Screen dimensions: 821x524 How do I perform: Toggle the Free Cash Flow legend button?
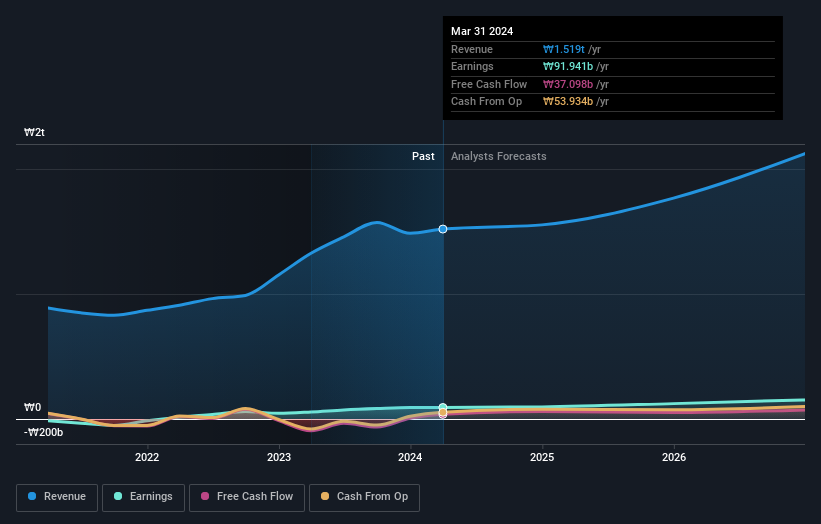(x=247, y=497)
